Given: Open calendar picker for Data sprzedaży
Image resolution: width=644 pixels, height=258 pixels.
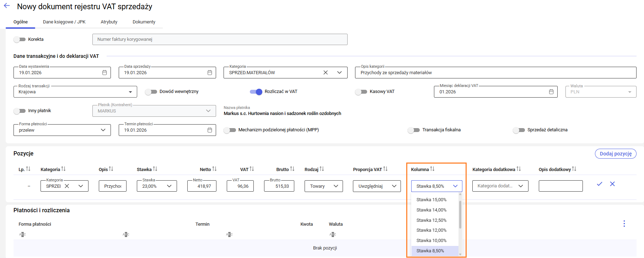Looking at the screenshot, I should tap(210, 72).
